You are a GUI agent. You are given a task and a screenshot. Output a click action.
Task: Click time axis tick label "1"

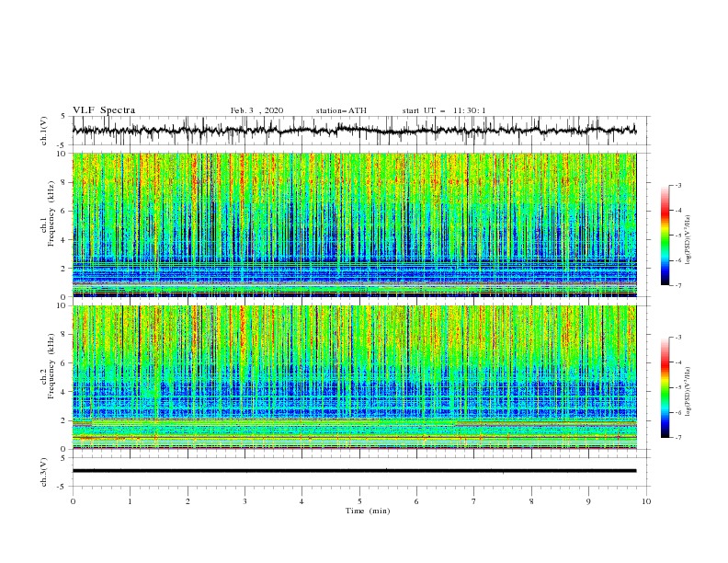point(131,501)
